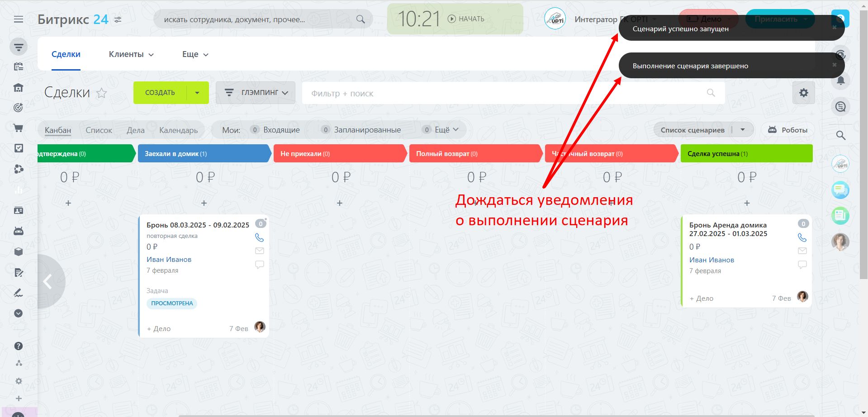
Task: Switch to Календарь view
Action: [x=179, y=130]
